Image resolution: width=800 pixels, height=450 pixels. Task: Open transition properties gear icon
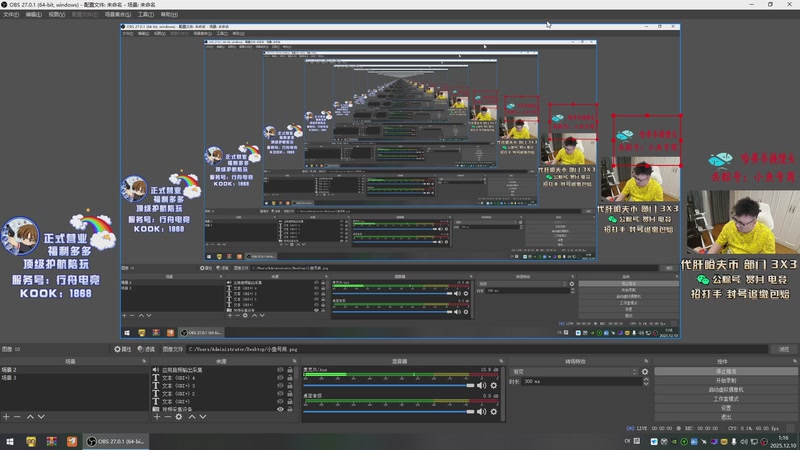click(645, 371)
